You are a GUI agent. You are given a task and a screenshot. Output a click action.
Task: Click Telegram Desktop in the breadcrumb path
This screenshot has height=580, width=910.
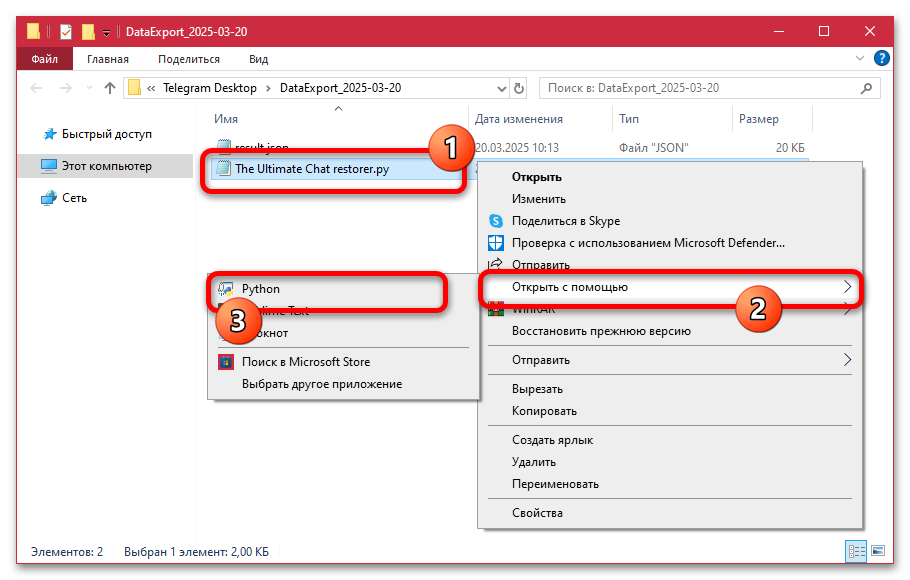click(x=210, y=88)
